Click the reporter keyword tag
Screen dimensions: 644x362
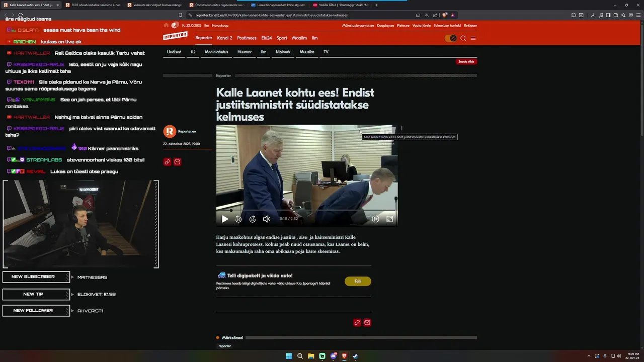coord(225,346)
